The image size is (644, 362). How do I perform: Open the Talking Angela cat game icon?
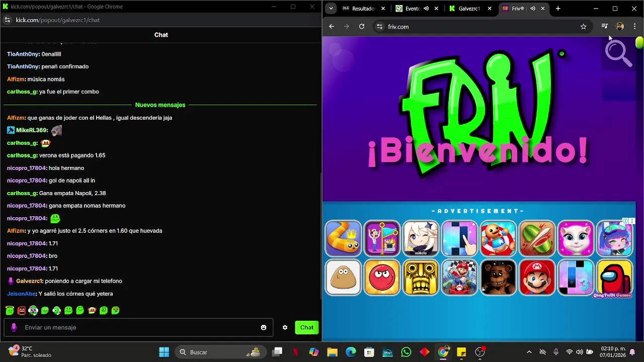pyautogui.click(x=576, y=238)
